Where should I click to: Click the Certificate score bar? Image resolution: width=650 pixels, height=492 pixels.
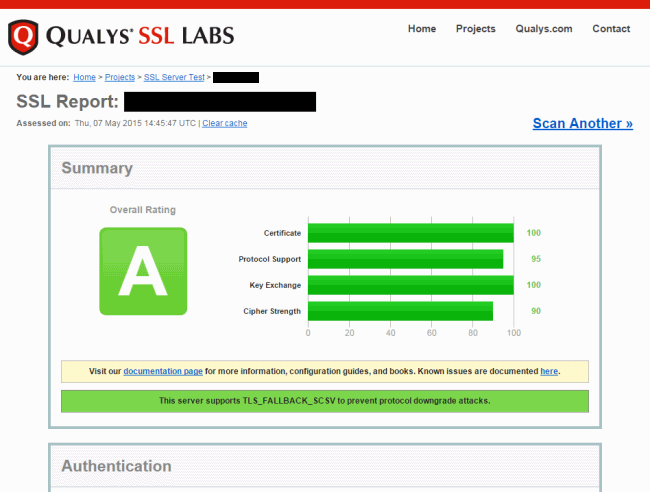410,233
